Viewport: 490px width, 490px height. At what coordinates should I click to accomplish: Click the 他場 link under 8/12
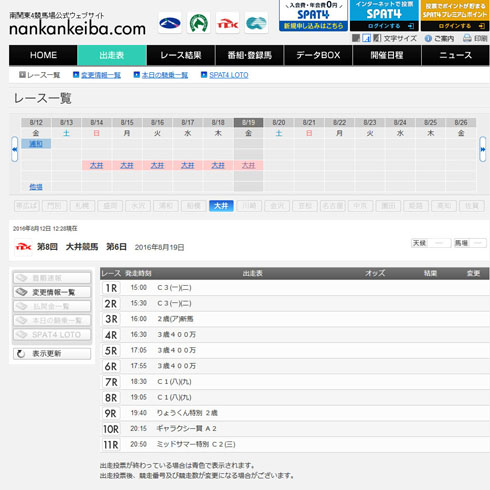pyautogui.click(x=36, y=187)
